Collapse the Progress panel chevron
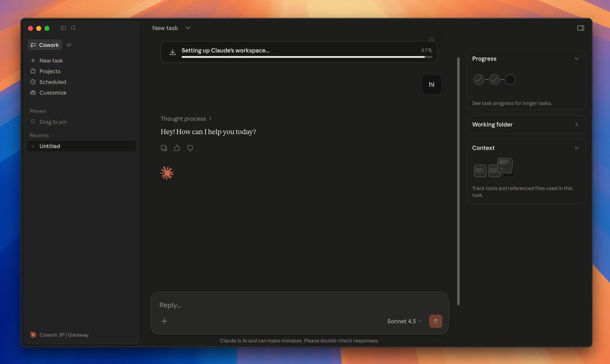 (x=576, y=58)
